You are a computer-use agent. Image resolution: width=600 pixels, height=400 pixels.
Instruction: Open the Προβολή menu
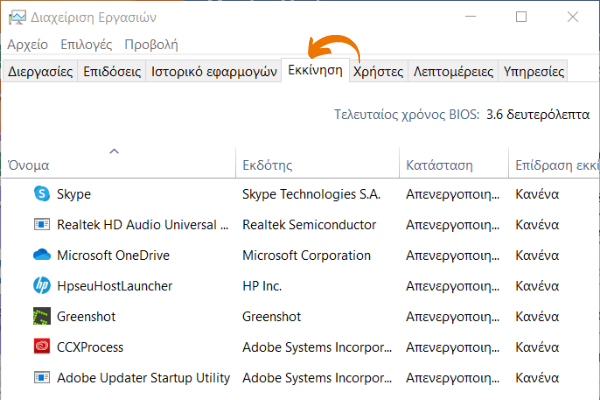click(151, 44)
